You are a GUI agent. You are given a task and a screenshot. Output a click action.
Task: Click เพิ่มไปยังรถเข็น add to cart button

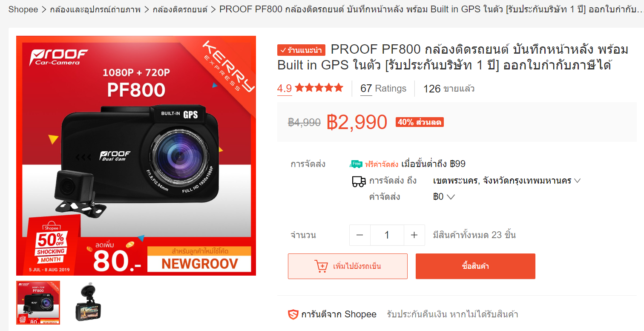point(348,266)
